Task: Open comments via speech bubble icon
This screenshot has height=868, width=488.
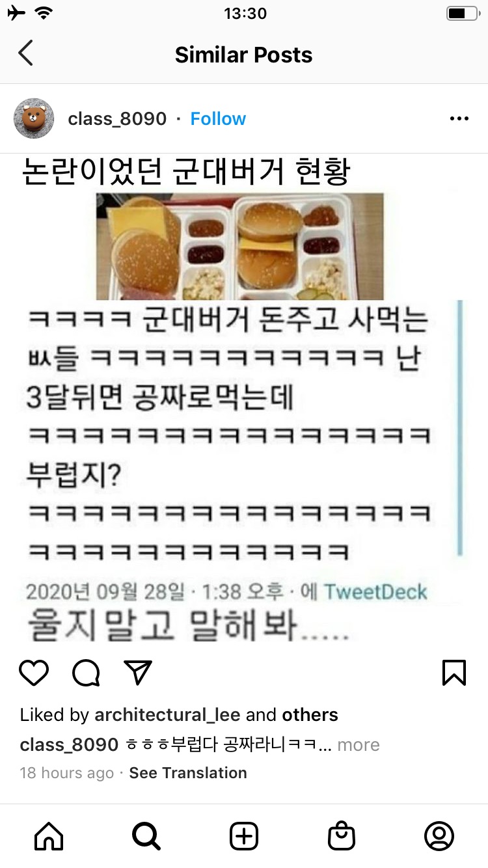Action: pos(86,673)
